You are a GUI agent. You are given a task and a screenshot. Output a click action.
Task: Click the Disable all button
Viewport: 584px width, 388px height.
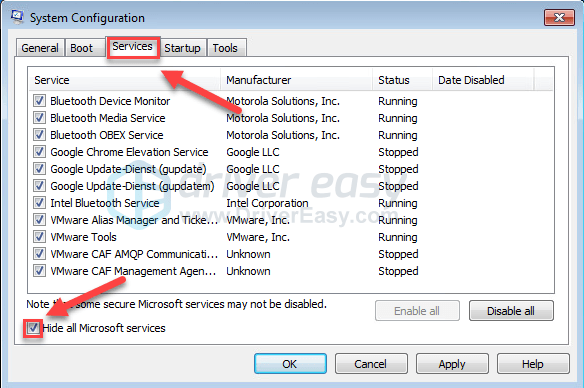[x=511, y=311]
